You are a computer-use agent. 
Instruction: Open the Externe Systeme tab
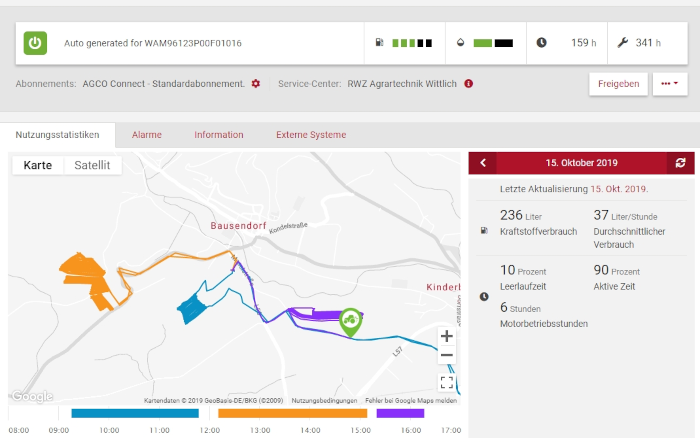pos(311,135)
